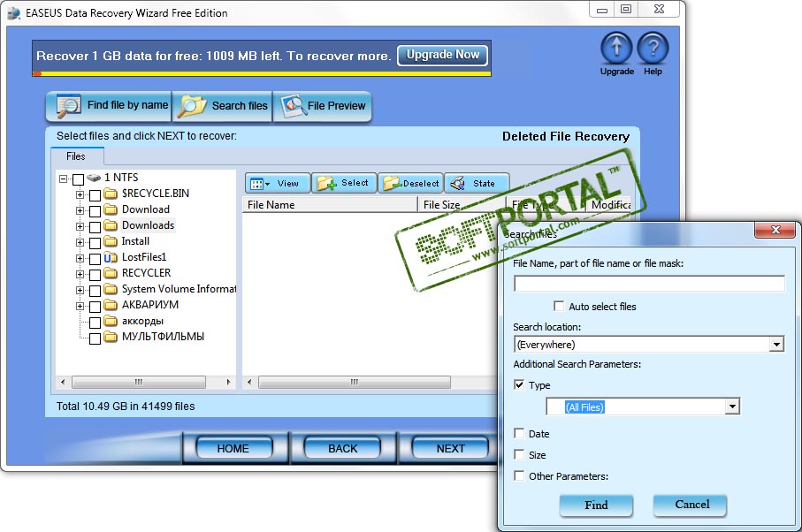Screen dimensions: 802x532
Task: Click the file list horizontal scrollbar thumb
Action: coord(355,382)
